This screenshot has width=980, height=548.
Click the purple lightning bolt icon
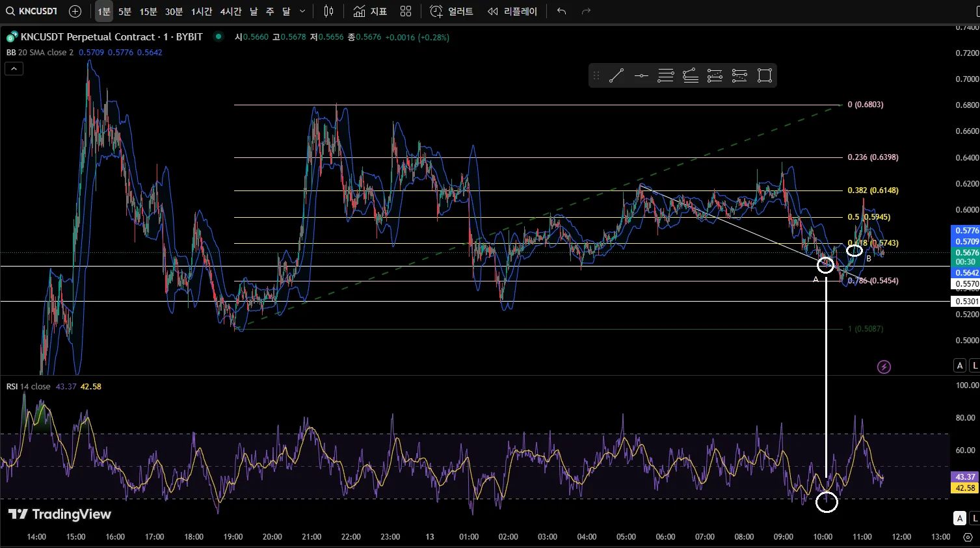coord(884,367)
